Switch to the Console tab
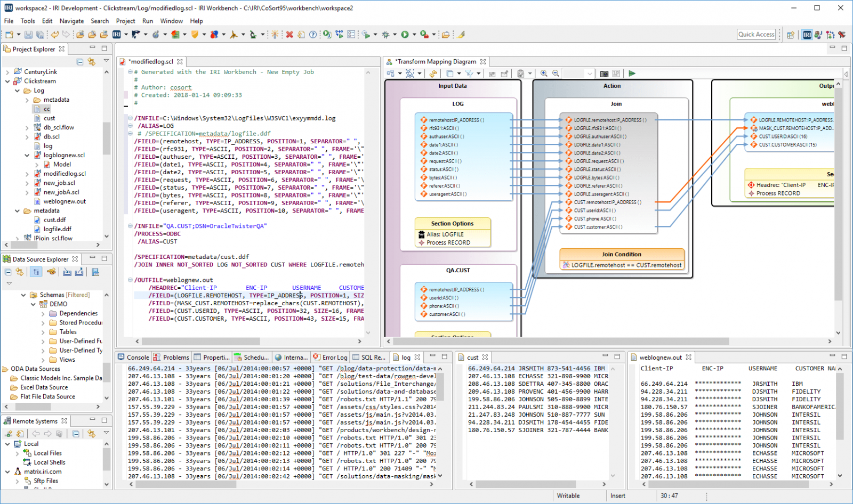This screenshot has width=853, height=504. coord(133,357)
